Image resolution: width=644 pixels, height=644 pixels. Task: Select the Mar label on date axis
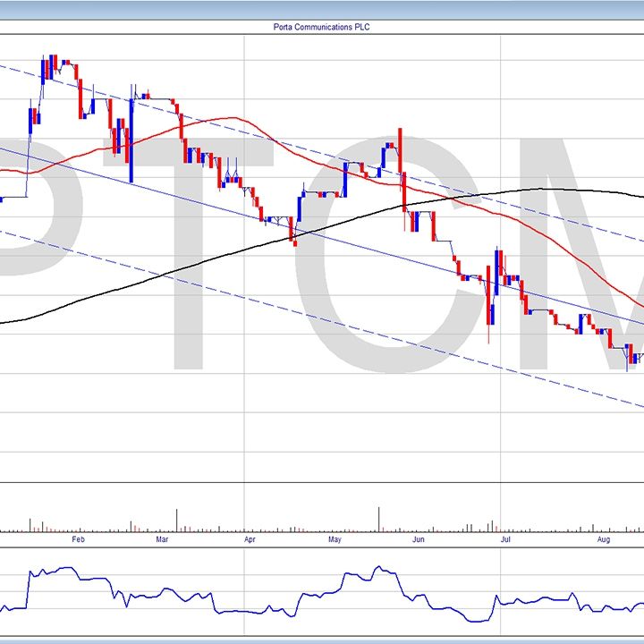point(163,540)
